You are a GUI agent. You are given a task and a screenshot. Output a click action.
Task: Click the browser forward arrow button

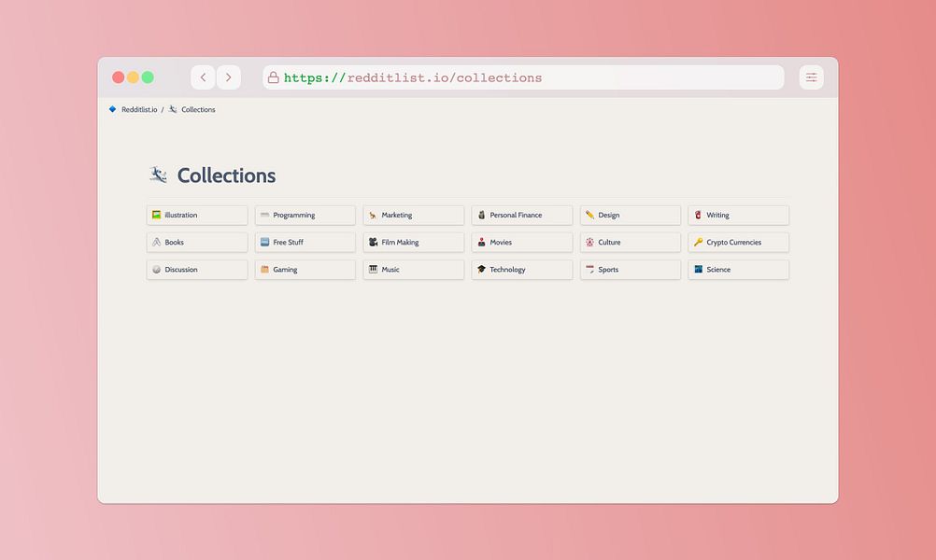(x=229, y=77)
